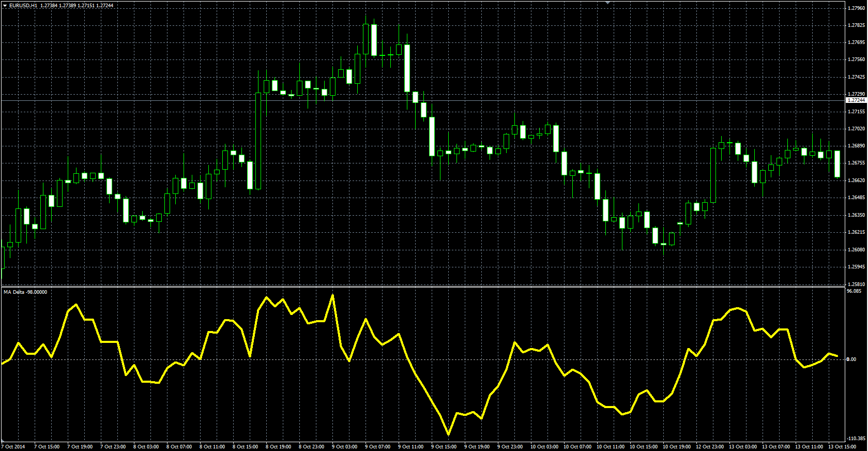Click price scale label 1.26485

coord(857,198)
